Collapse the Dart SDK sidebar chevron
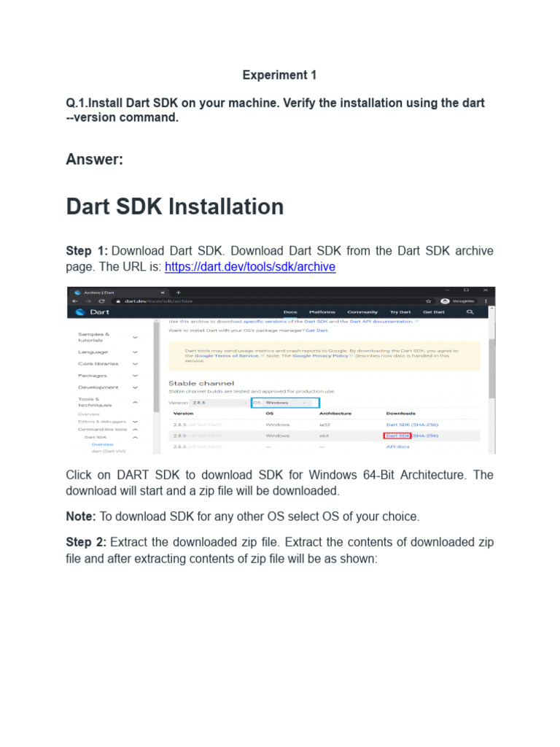This screenshot has height=747, width=560. pyautogui.click(x=135, y=437)
